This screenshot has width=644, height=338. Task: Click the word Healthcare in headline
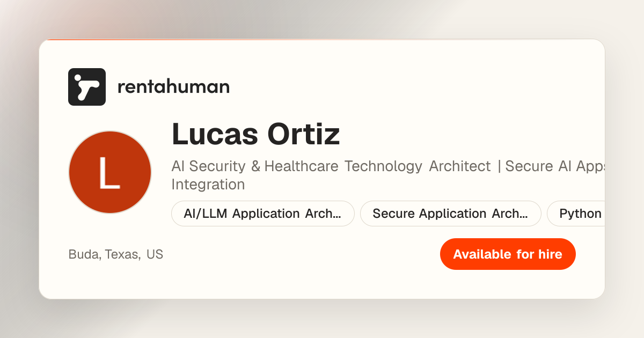point(301,166)
